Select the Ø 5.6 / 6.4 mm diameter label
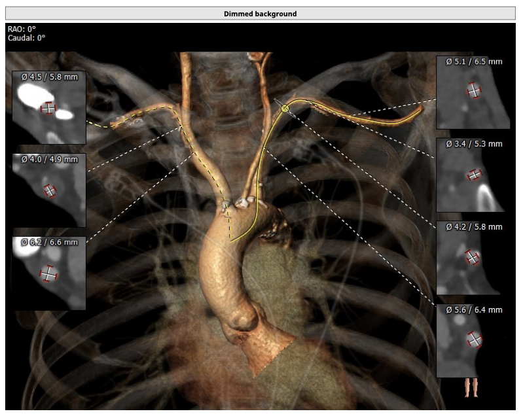The image size is (525, 420). pyautogui.click(x=474, y=309)
